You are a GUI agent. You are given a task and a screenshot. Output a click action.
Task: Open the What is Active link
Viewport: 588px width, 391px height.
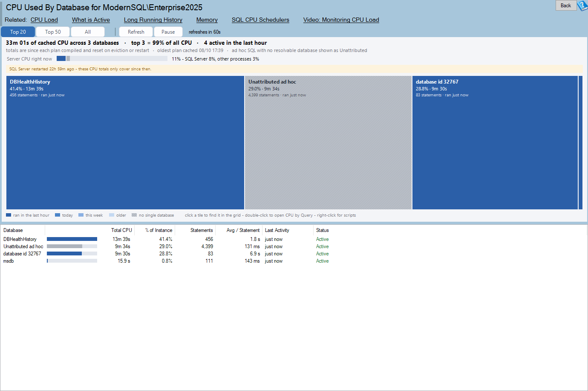point(91,20)
